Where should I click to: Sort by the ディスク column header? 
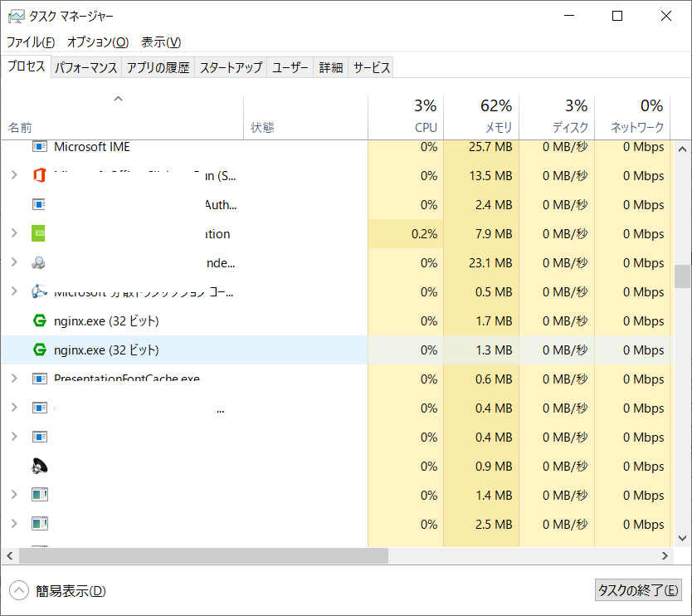pyautogui.click(x=557, y=117)
